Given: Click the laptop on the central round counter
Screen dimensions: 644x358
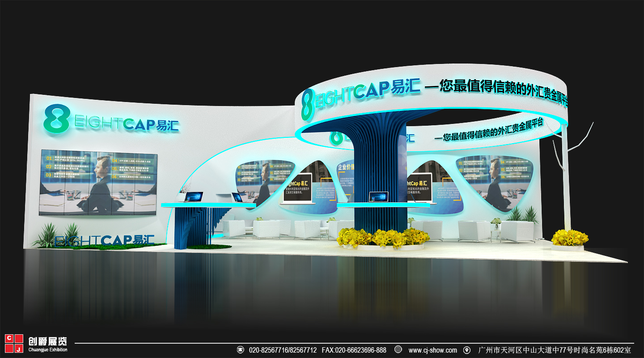Looking at the screenshot, I should [378, 197].
